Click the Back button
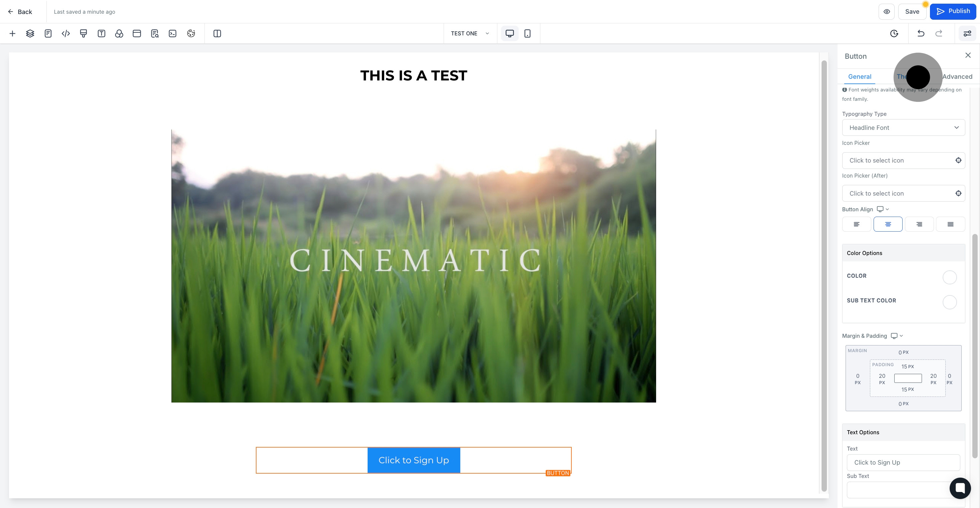 pos(20,12)
